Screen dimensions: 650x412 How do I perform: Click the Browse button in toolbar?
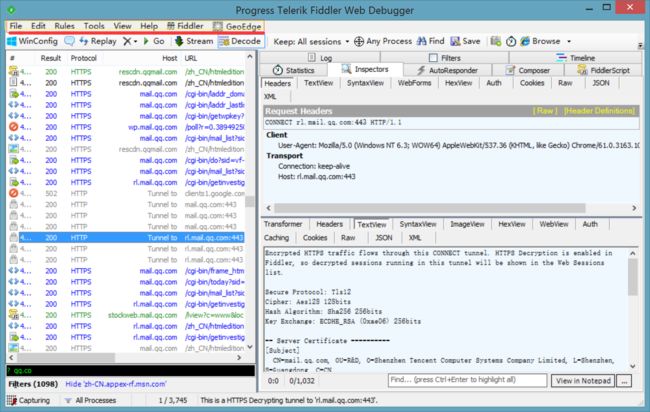541,41
